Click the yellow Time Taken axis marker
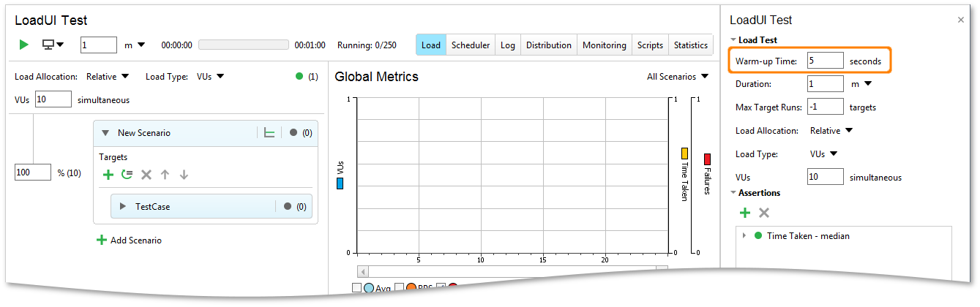The image size is (980, 307). coord(685,153)
